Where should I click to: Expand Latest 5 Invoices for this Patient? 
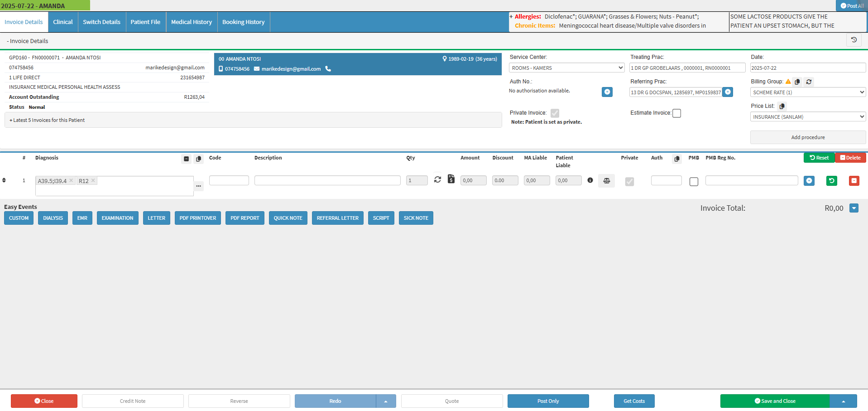tap(47, 120)
